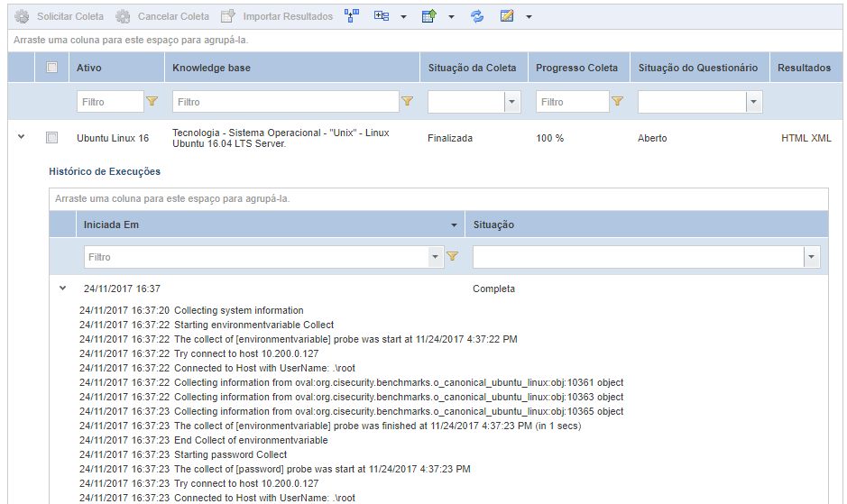Click the Iniciada Em filter funnel icon
This screenshot has height=504, width=847.
point(453,257)
